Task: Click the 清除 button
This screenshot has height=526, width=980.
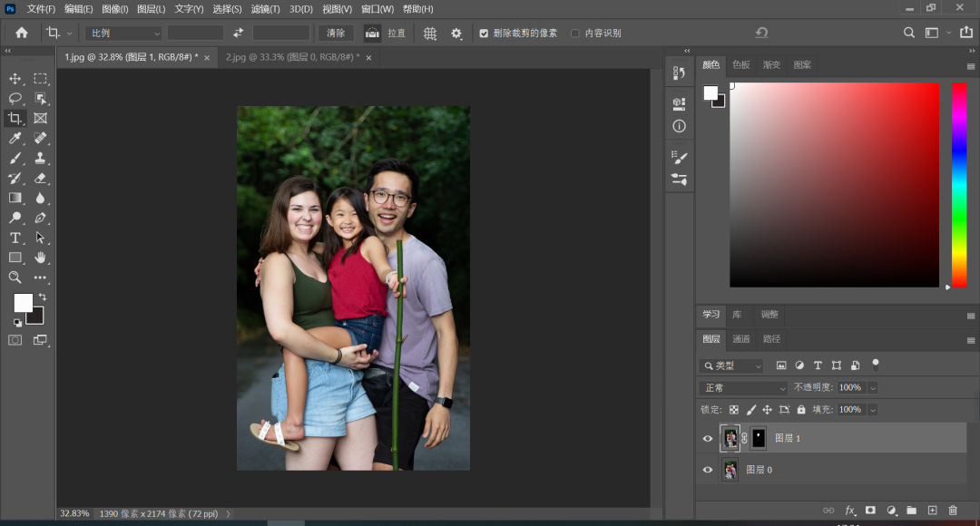Action: click(x=336, y=34)
